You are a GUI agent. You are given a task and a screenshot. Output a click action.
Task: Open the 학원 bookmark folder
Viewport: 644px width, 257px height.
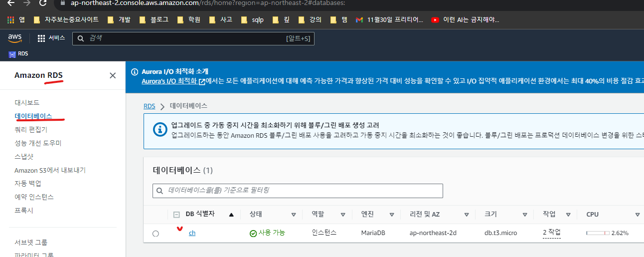pos(189,20)
